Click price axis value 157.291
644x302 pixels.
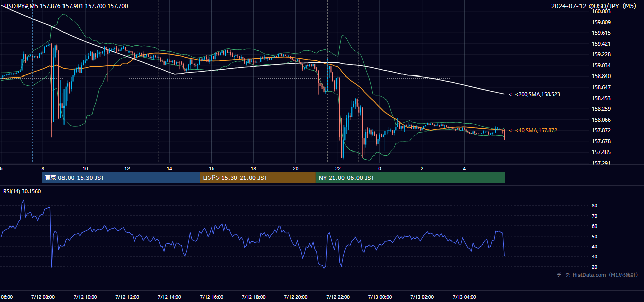601,163
